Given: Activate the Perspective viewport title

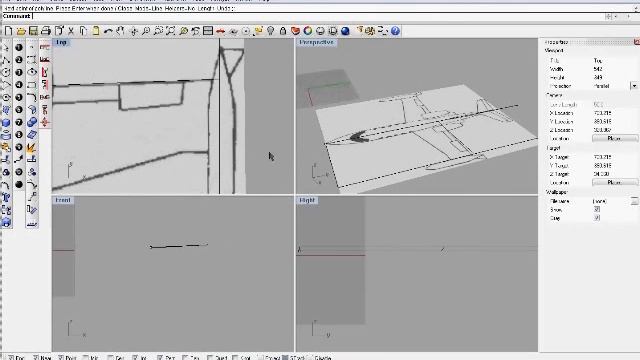Looking at the screenshot, I should click(316, 42).
